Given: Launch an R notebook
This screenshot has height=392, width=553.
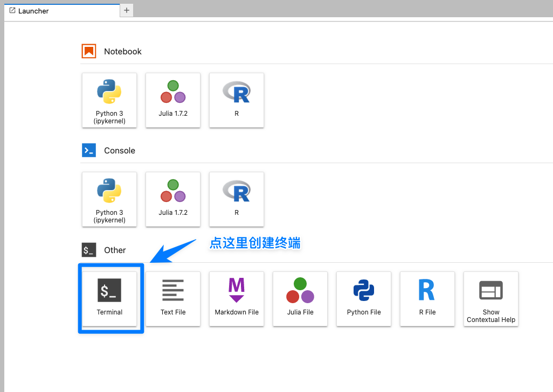Looking at the screenshot, I should (236, 100).
